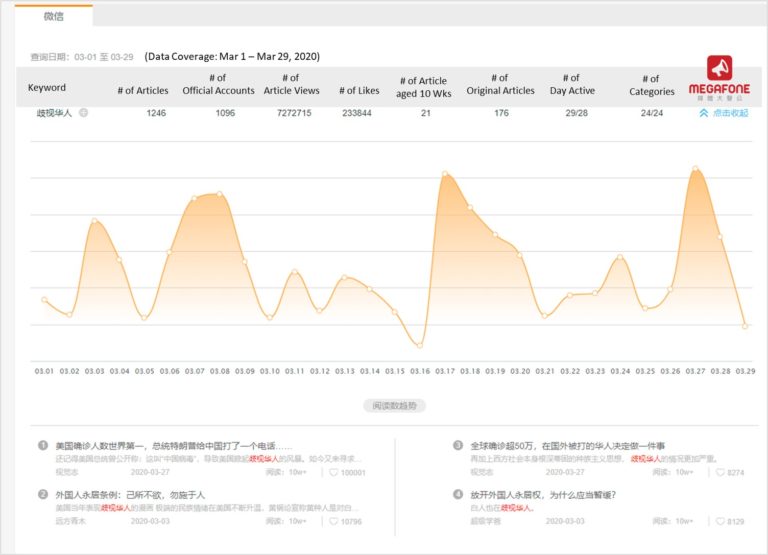Click the 'Article Views' column header

[291, 84]
